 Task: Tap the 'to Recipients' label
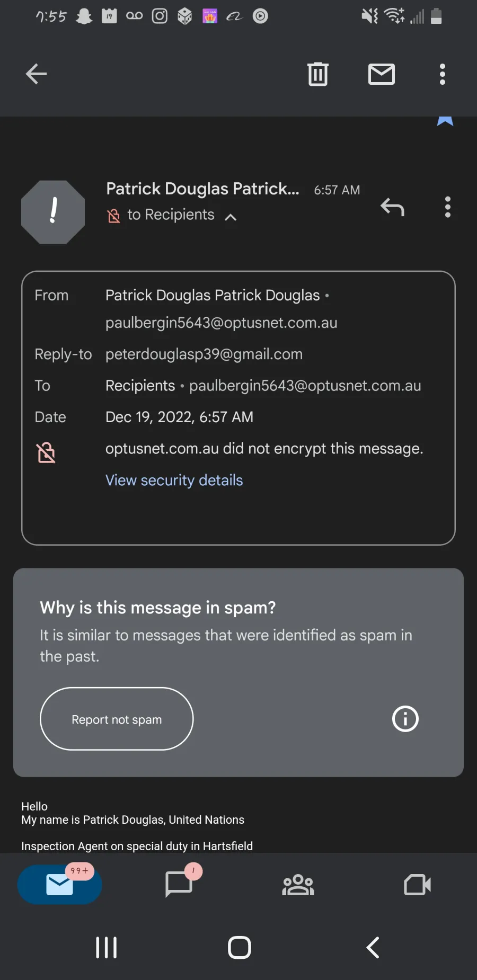pyautogui.click(x=171, y=215)
